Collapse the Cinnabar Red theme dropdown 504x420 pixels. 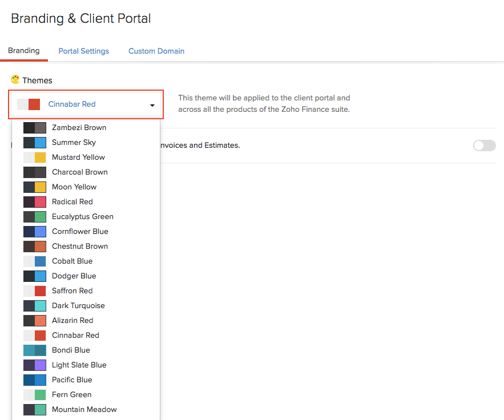coord(86,104)
